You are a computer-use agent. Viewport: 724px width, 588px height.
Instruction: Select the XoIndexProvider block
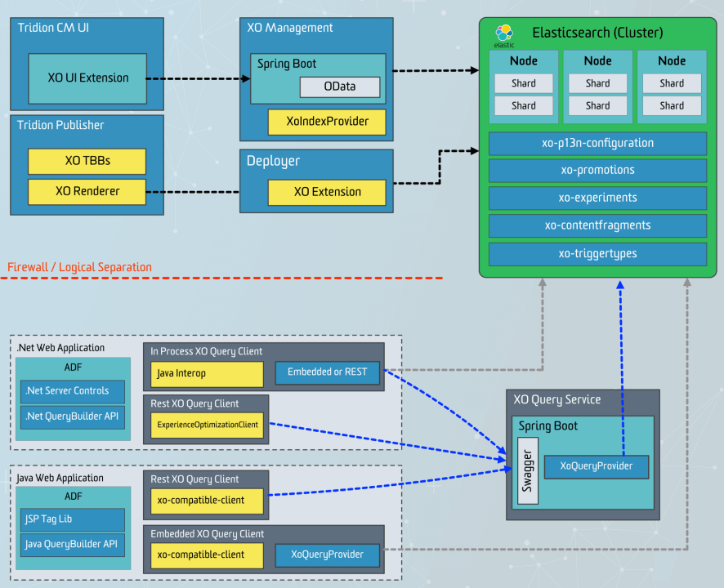[327, 122]
